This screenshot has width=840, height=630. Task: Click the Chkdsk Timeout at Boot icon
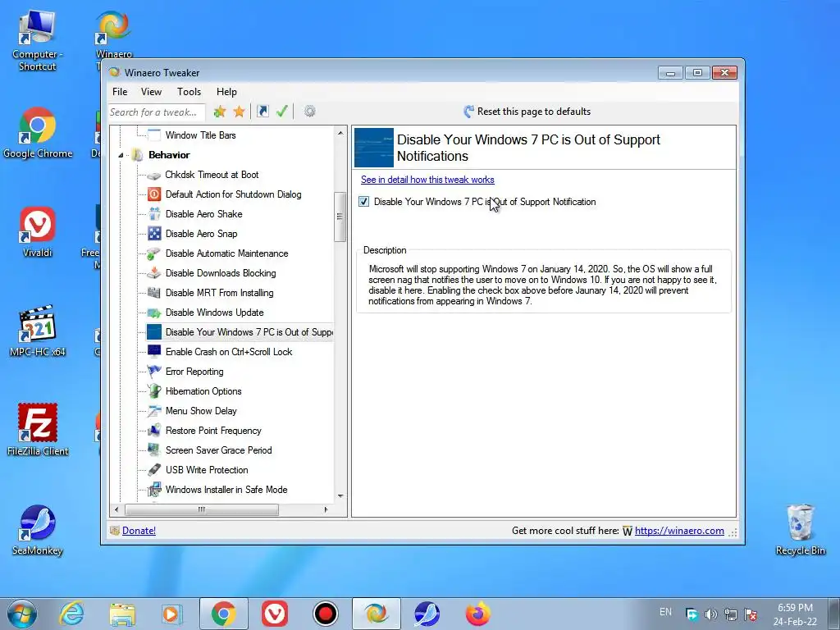coord(154,175)
